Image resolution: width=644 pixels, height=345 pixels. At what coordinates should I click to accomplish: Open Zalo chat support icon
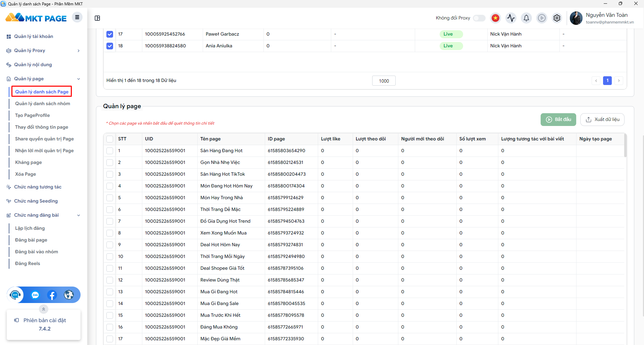(35, 295)
